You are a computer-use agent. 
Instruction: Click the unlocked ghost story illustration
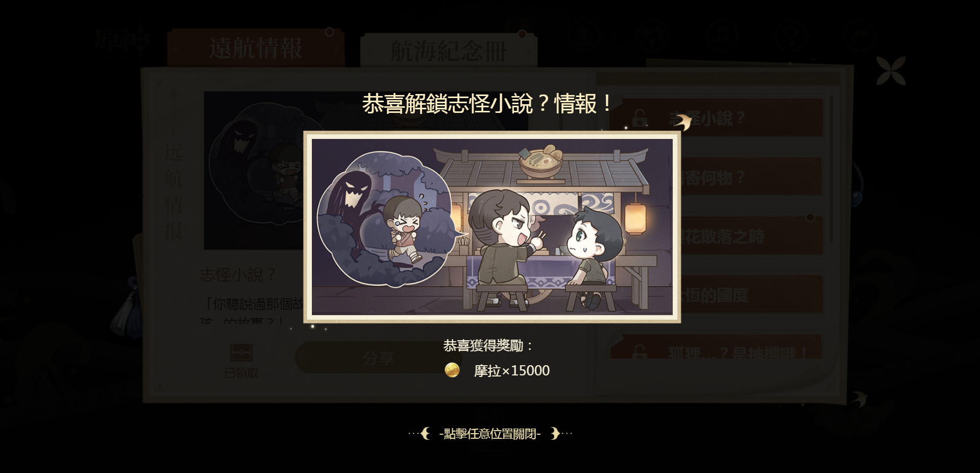coord(492,227)
